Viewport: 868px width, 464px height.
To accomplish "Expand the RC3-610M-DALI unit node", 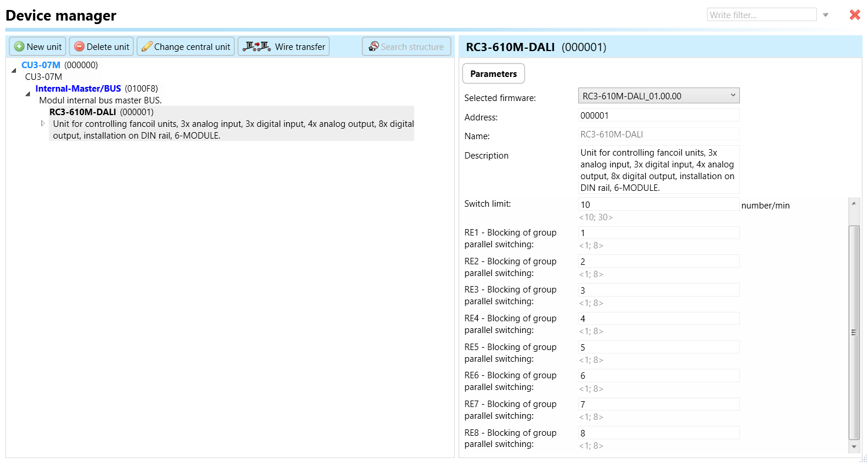I will pyautogui.click(x=42, y=123).
